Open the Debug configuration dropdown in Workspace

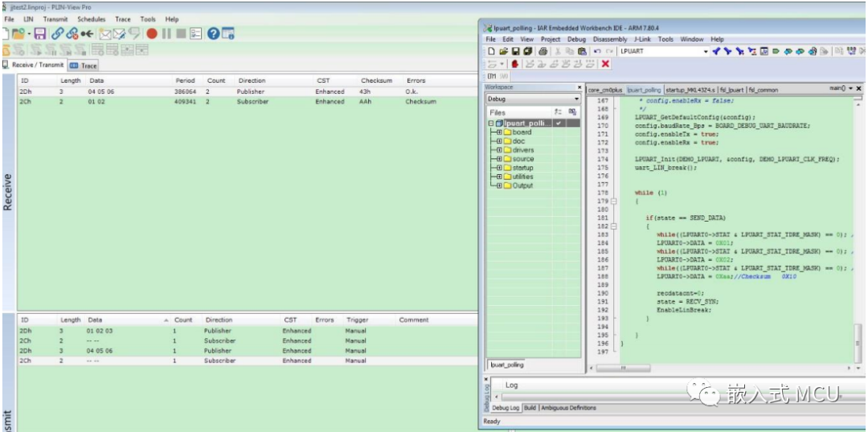[576, 99]
